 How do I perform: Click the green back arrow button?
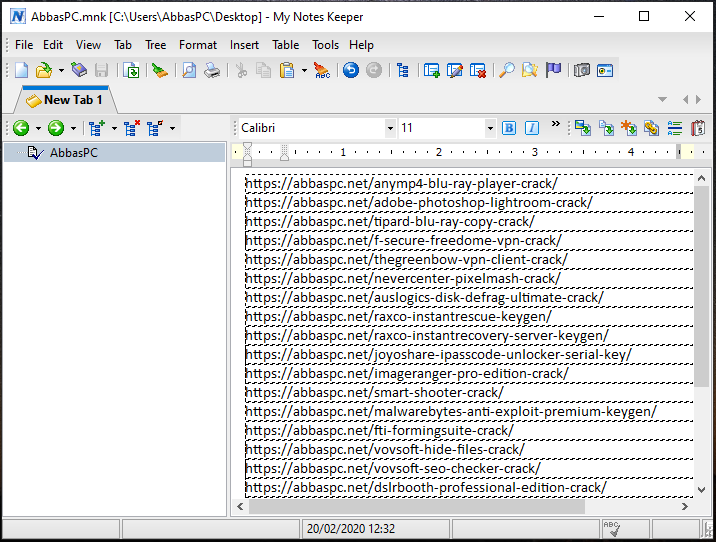pyautogui.click(x=21, y=128)
